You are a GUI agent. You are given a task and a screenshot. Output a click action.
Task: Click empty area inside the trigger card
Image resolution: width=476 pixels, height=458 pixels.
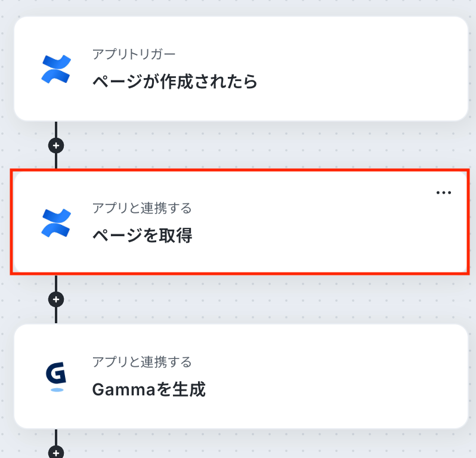coord(358,69)
